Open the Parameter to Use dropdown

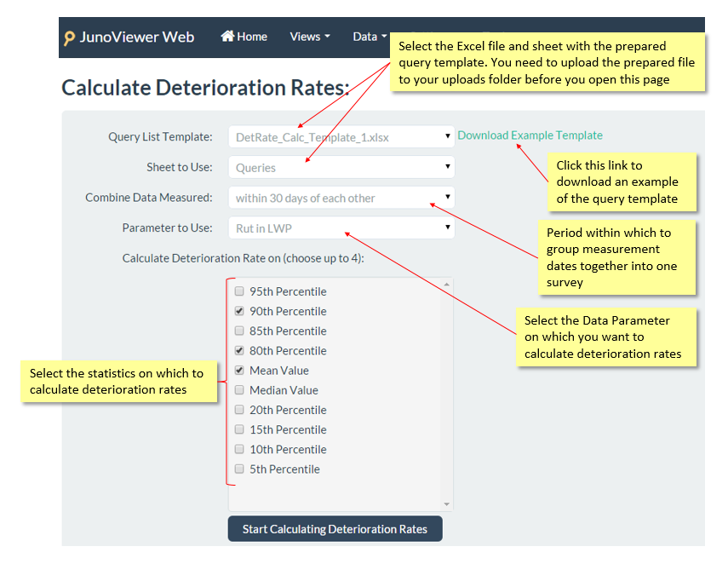(341, 227)
